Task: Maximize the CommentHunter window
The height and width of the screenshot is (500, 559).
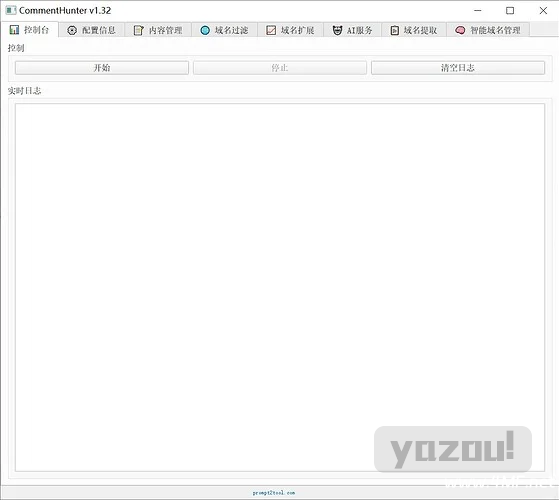Action: click(x=510, y=11)
